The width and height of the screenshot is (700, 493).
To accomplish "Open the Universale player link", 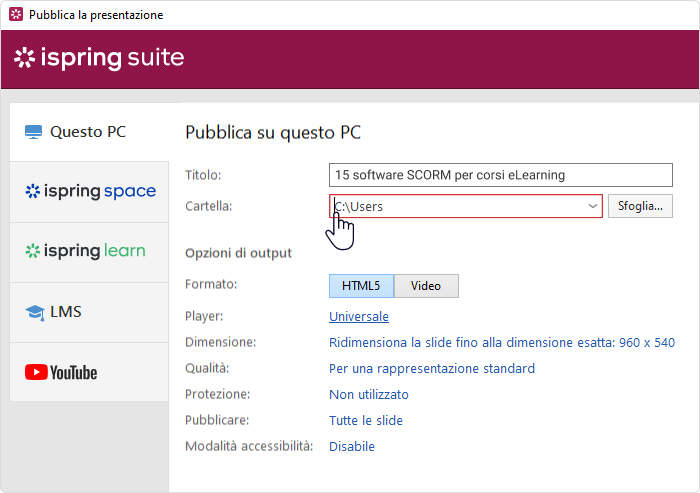I will [x=359, y=317].
